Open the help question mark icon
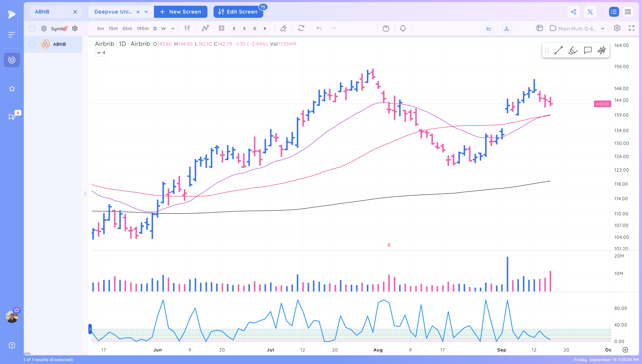 pos(12,345)
